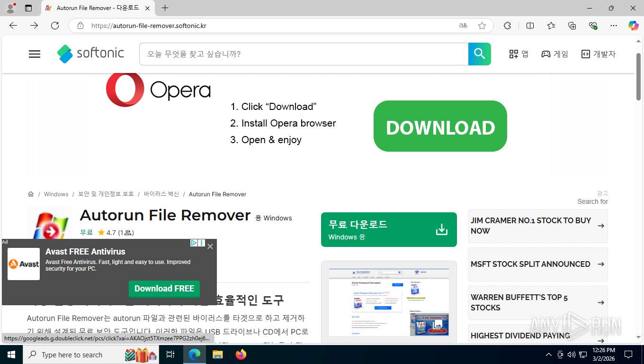644x364 pixels.
Task: Open Windows breadcrumb link
Action: point(56,194)
